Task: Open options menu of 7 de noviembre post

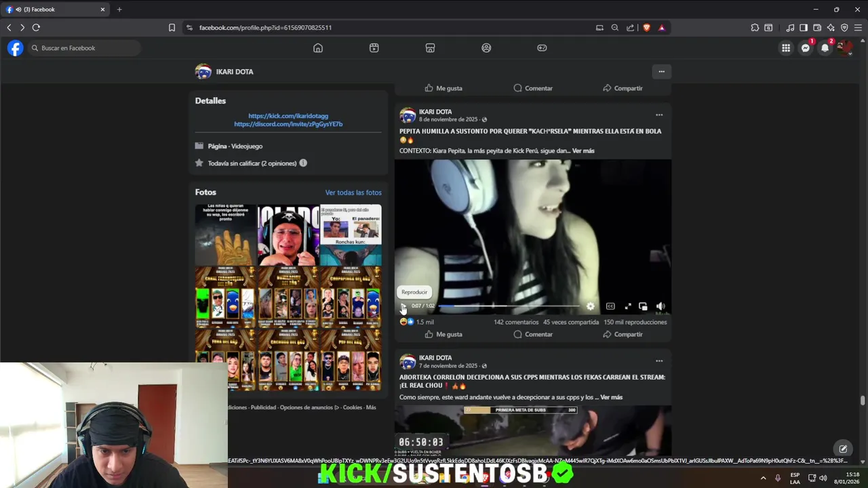Action: point(659,361)
